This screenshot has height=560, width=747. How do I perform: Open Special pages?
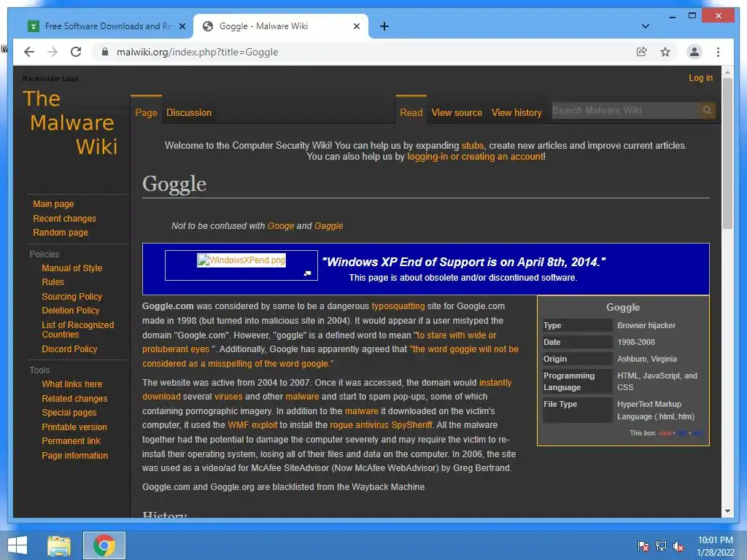pos(69,413)
